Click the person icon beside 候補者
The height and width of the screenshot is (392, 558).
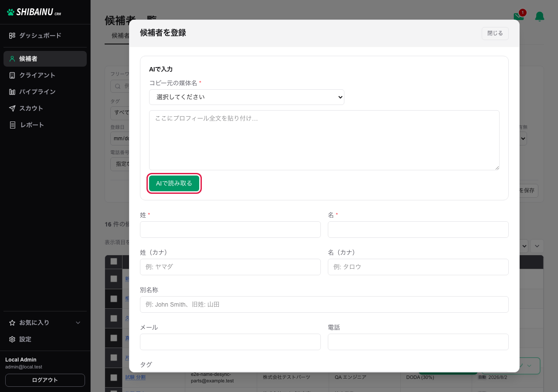click(12, 59)
